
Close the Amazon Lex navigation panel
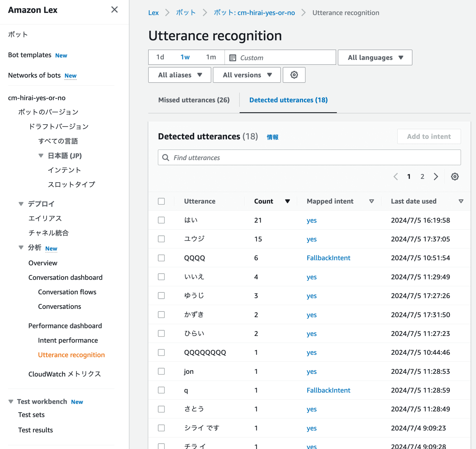114,10
